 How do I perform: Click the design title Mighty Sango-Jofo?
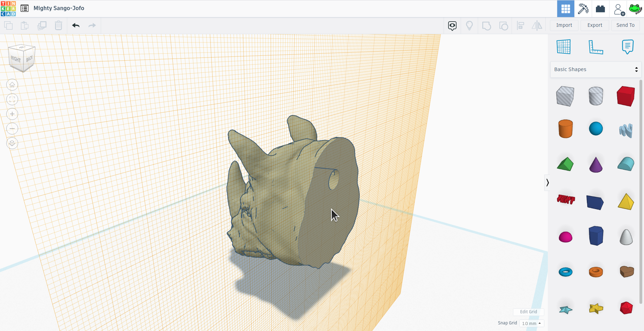(x=59, y=8)
